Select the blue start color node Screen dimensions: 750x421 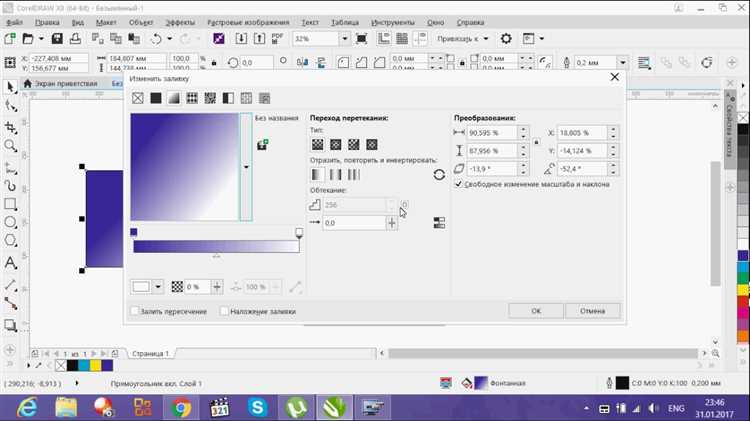coord(134,233)
